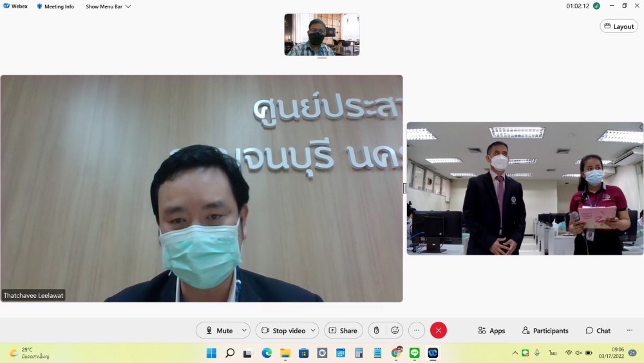Open the Chat panel
Image resolution: width=644 pixels, height=363 pixels.
tap(598, 331)
